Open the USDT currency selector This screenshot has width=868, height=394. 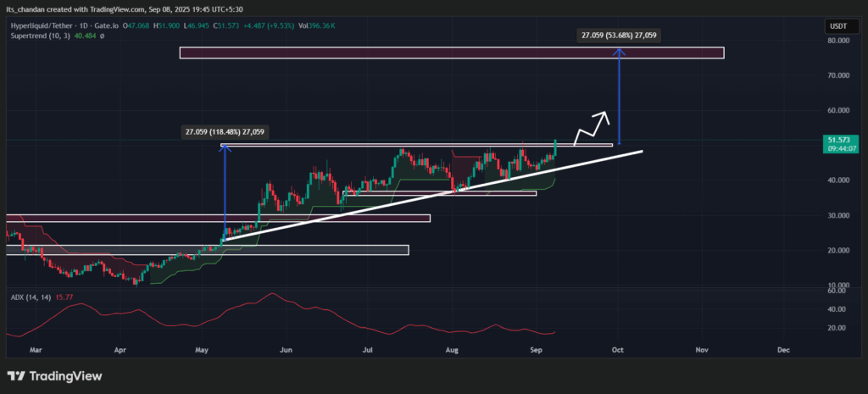pos(837,26)
